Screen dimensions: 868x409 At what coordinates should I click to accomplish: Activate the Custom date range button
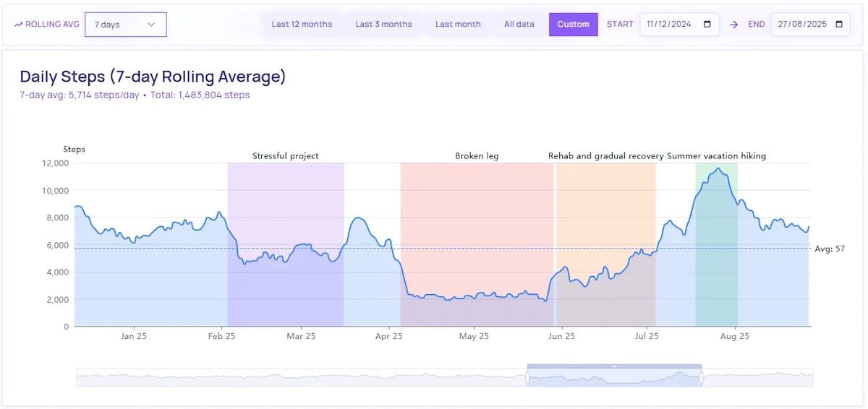[x=573, y=25]
